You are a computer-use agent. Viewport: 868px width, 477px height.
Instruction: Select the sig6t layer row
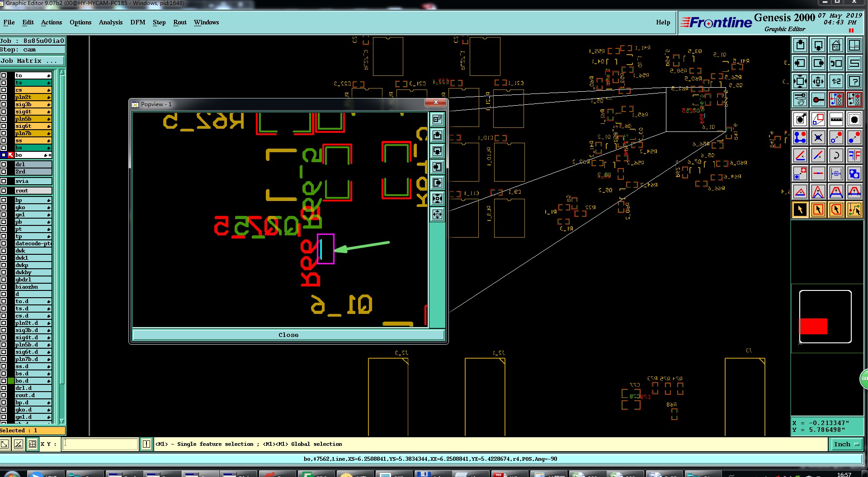pos(33,126)
